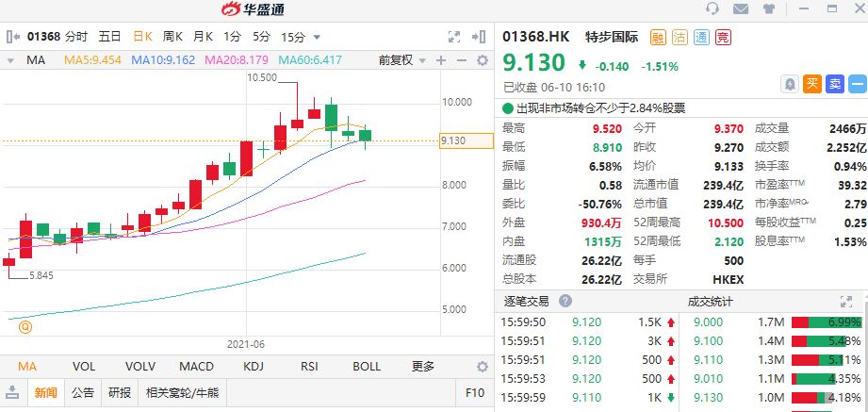Select 周K timeframe
The height and width of the screenshot is (412, 868).
tap(172, 37)
